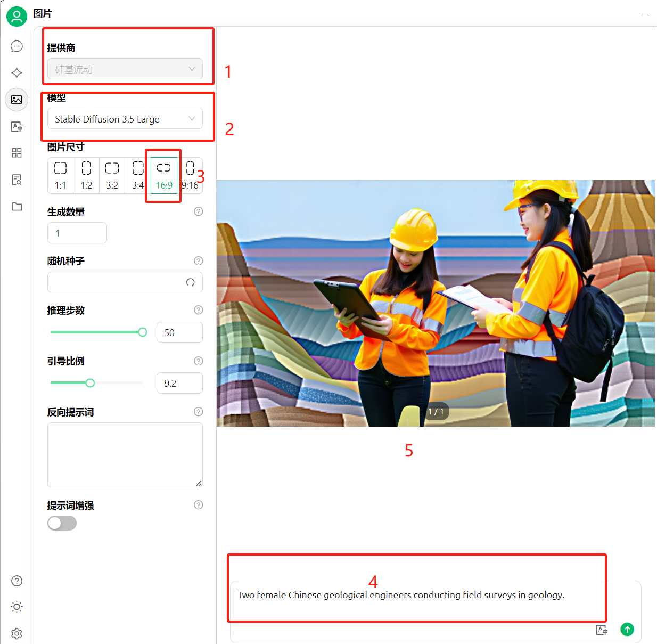Click inside the 反向提示词 negative prompt box

[125, 454]
